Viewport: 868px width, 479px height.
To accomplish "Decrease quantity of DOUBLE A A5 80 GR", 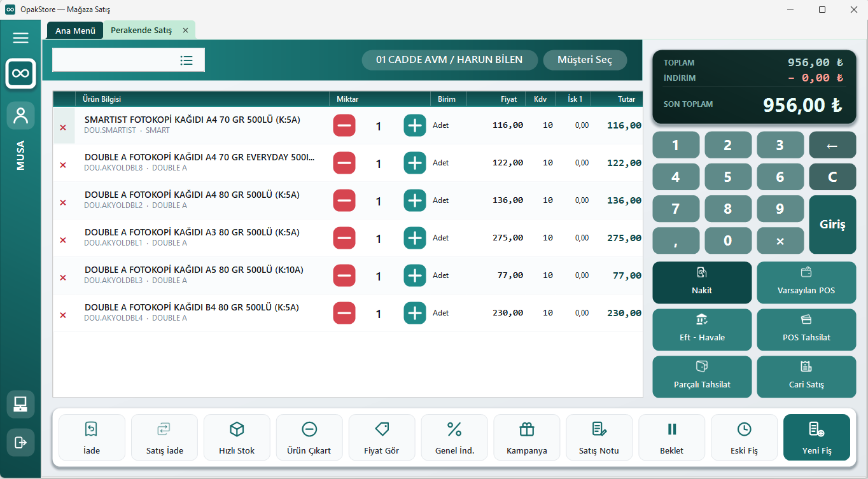I will 344,275.
